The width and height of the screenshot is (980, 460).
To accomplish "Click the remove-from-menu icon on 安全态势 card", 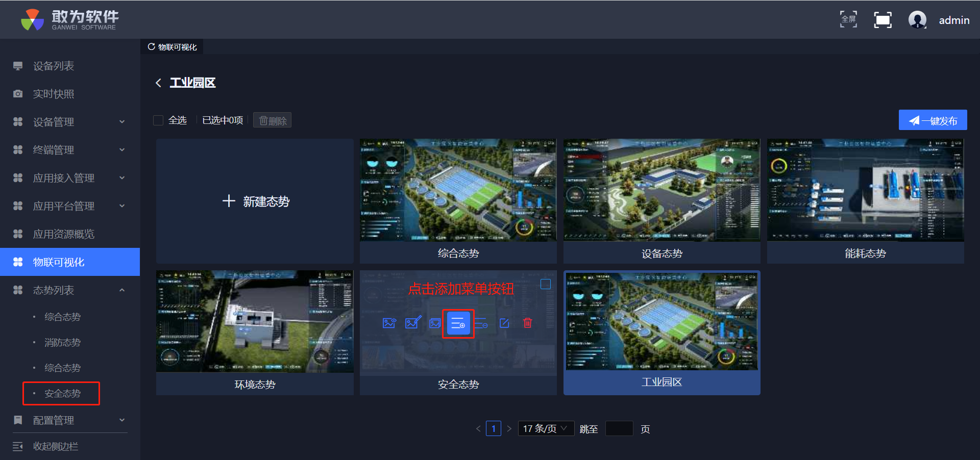I will (481, 323).
